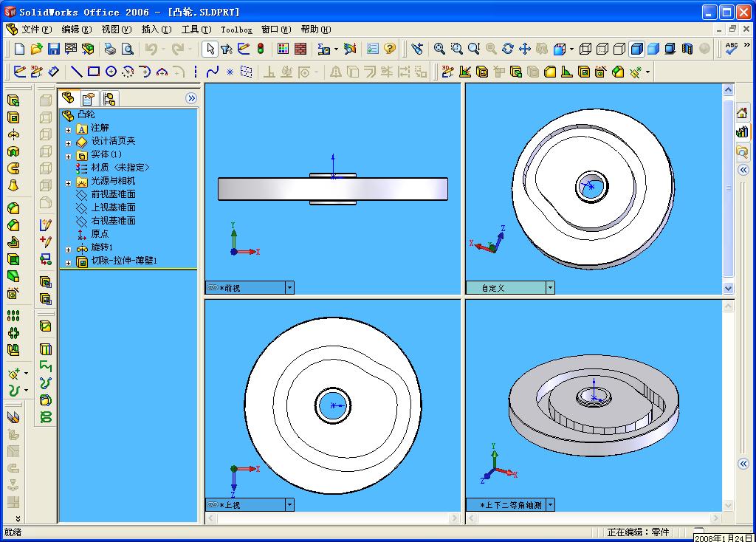
Task: Expand the 实体(1) tree node
Action: point(68,157)
